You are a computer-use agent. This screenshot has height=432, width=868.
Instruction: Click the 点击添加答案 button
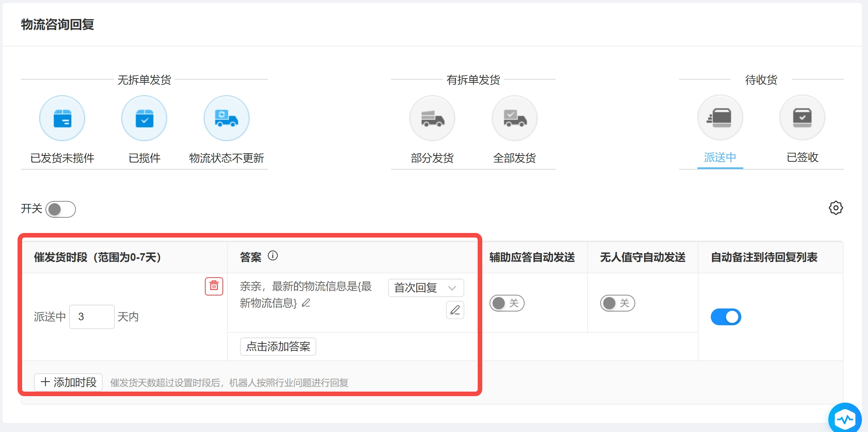tap(278, 347)
